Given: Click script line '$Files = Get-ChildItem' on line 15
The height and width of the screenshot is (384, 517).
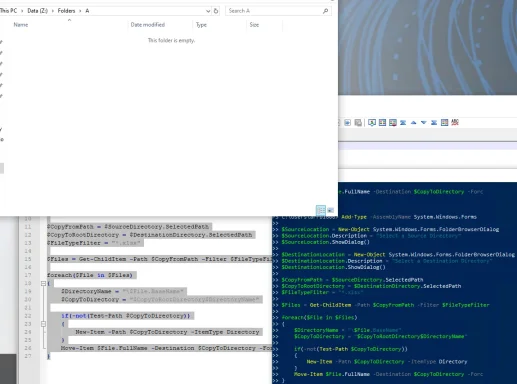Looking at the screenshot, I should click(159, 259).
